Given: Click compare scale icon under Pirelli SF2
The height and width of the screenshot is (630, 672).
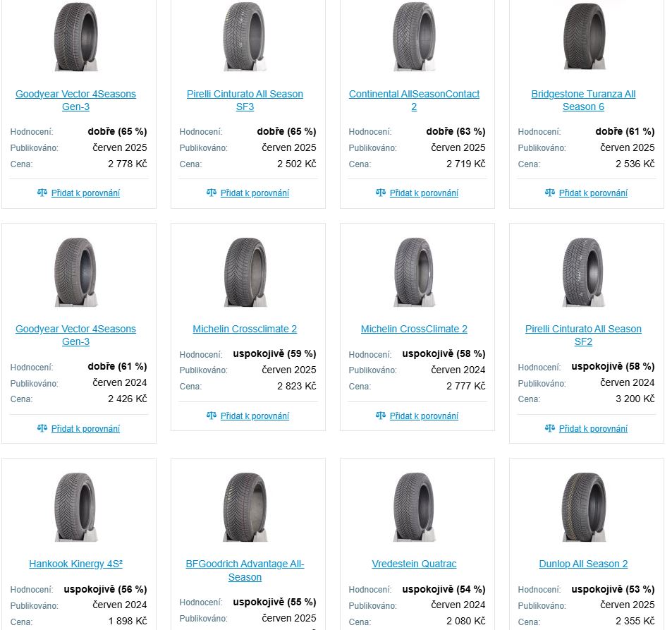Looking at the screenshot, I should 550,428.
